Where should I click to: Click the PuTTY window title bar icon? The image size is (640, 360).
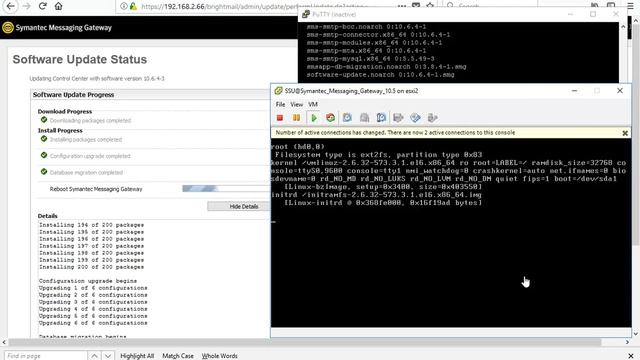coord(305,15)
